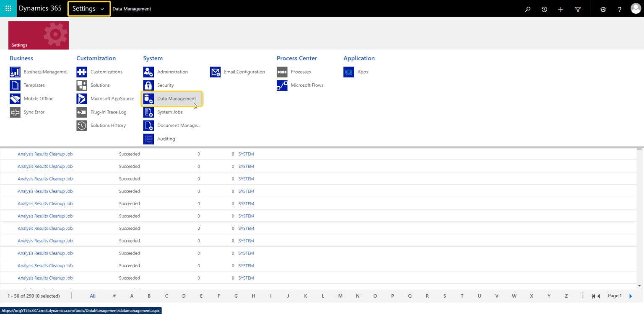This screenshot has height=314, width=644.
Task: Create a new record with the plus icon
Action: [561, 8]
